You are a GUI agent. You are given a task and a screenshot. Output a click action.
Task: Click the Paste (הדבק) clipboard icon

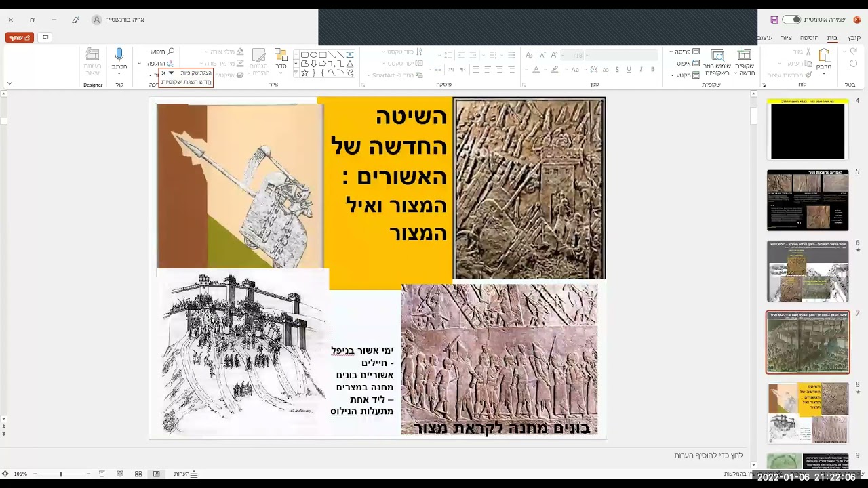pos(825,56)
